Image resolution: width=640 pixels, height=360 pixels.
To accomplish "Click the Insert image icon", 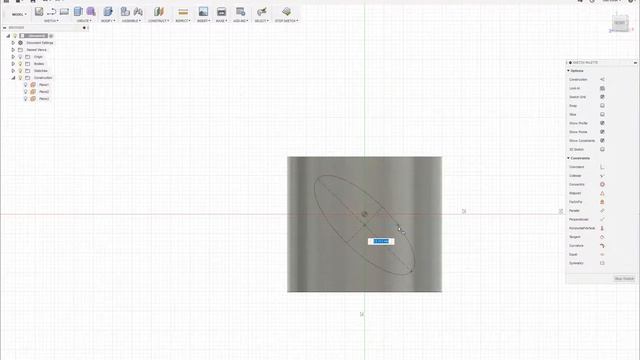I will (203, 11).
